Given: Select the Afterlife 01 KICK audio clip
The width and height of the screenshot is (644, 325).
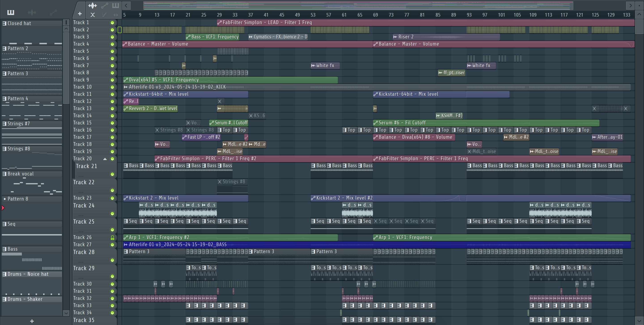Looking at the screenshot, I should 377,87.
